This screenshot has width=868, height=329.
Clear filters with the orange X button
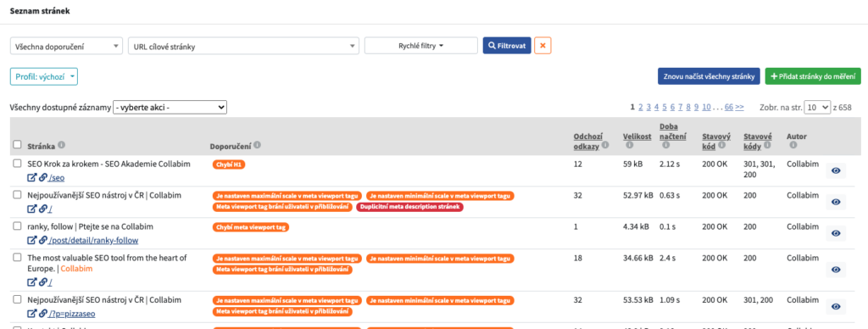coord(542,46)
